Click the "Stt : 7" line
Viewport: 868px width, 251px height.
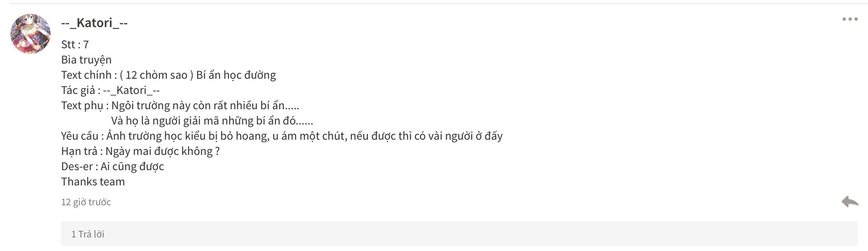pos(75,45)
